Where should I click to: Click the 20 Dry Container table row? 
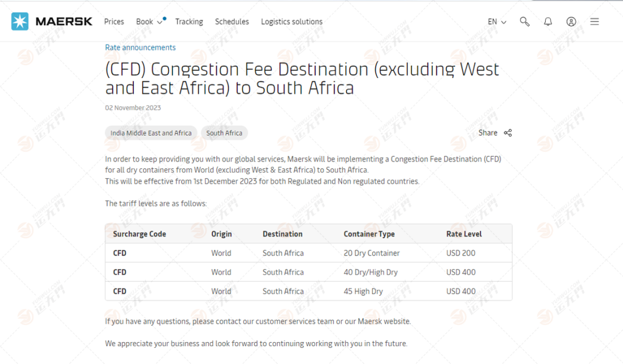tap(309, 253)
